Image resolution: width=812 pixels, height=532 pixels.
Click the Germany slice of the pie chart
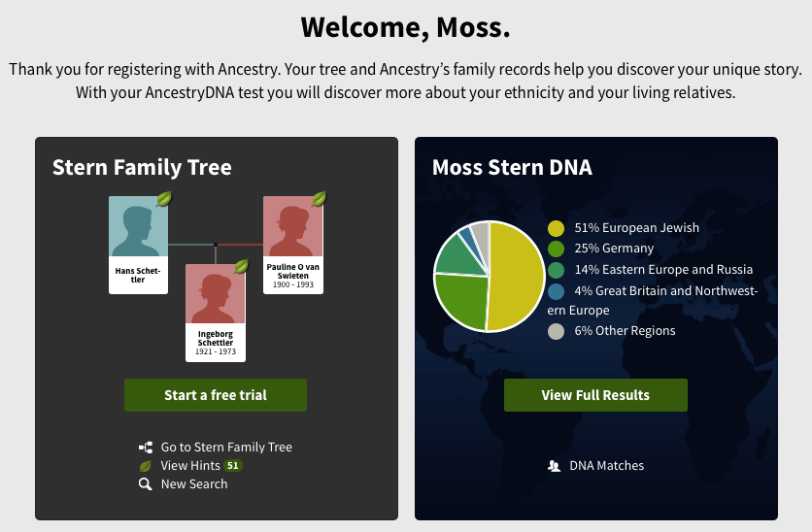point(458,299)
